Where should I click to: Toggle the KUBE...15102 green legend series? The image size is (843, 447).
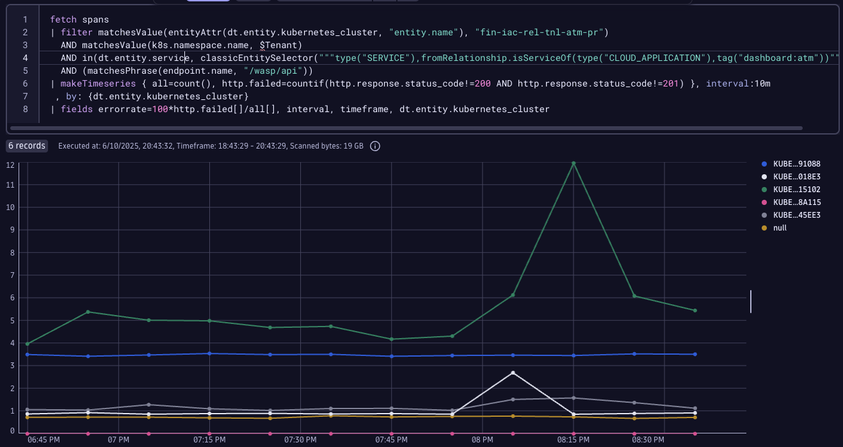[796, 190]
